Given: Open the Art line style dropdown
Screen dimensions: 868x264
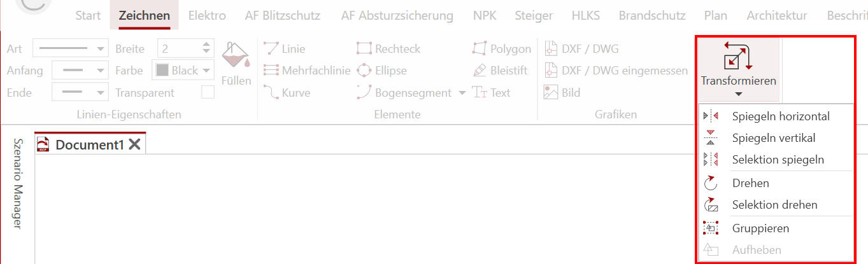Looking at the screenshot, I should (70, 48).
